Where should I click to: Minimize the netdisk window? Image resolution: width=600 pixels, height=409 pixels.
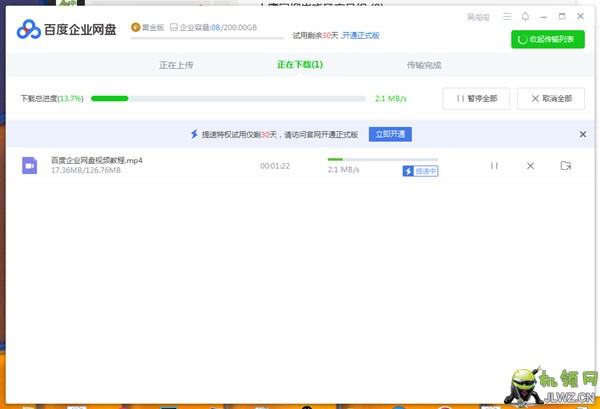click(x=543, y=17)
